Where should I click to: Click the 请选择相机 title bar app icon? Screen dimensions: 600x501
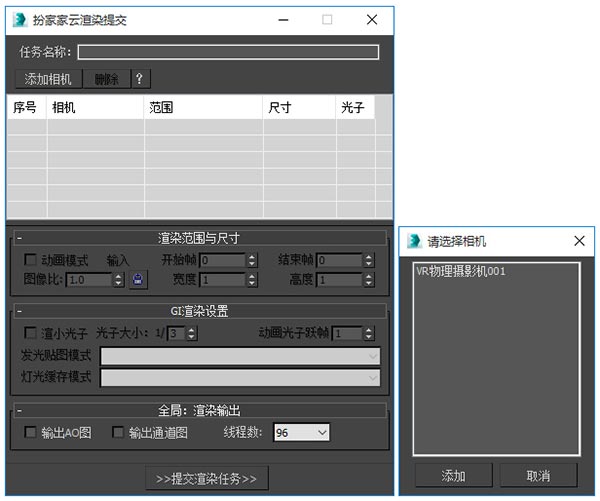click(414, 241)
